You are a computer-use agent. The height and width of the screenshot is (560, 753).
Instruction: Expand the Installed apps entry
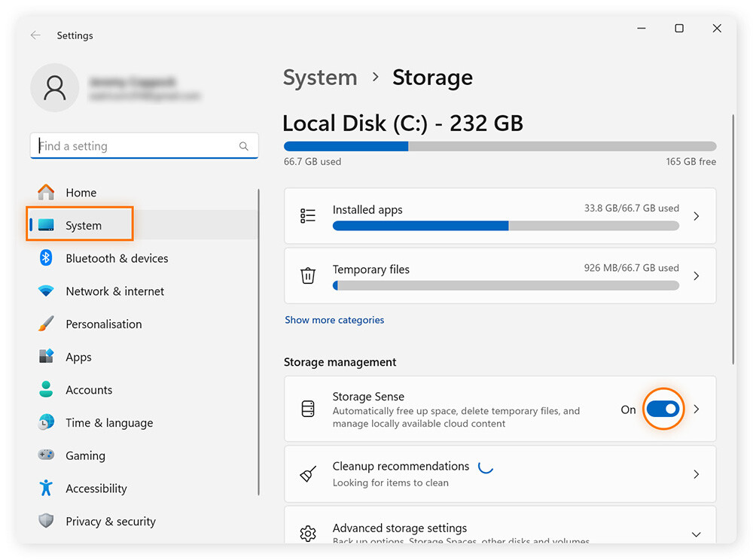click(x=696, y=216)
